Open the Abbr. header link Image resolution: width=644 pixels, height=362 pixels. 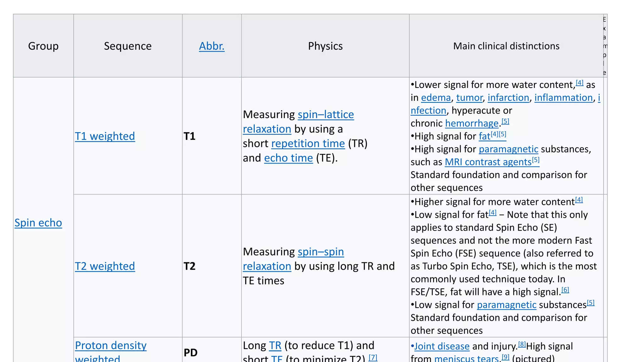212,46
